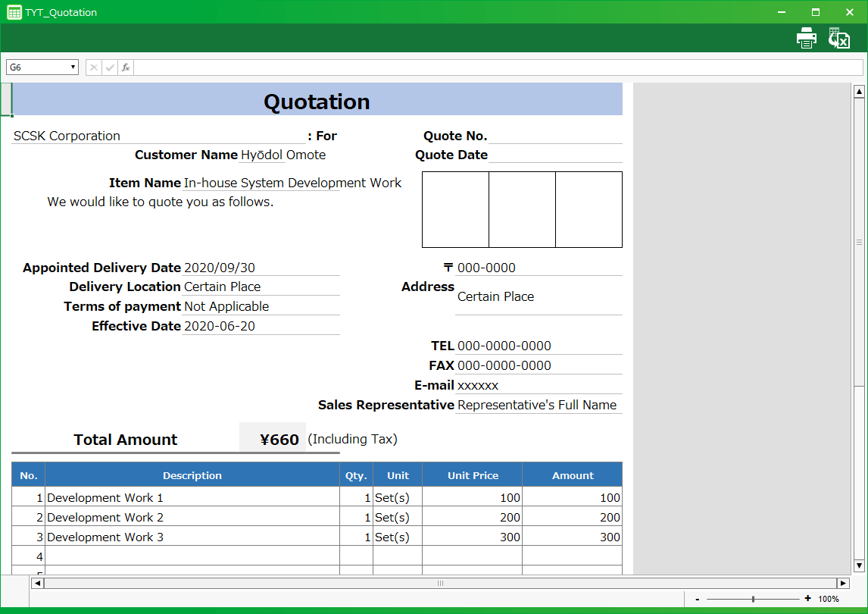Screen dimensions: 868x614
Task: Click the TYT_Quotation spreadsheet app icon
Action: coord(14,12)
